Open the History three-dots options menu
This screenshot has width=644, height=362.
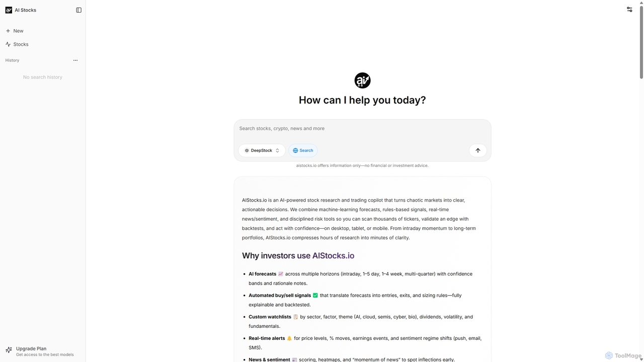(x=75, y=60)
